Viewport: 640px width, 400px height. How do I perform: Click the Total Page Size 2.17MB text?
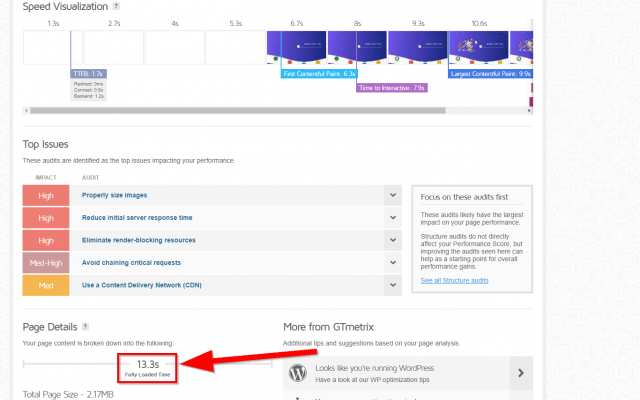(x=68, y=394)
